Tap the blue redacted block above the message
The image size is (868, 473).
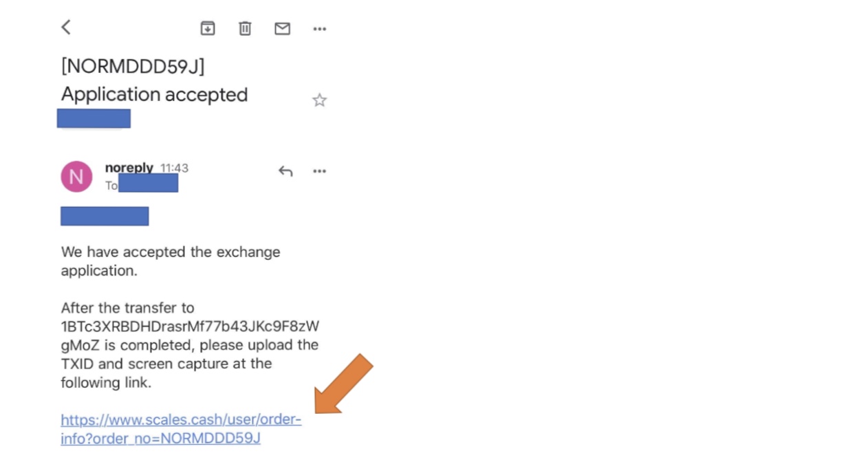coord(105,216)
